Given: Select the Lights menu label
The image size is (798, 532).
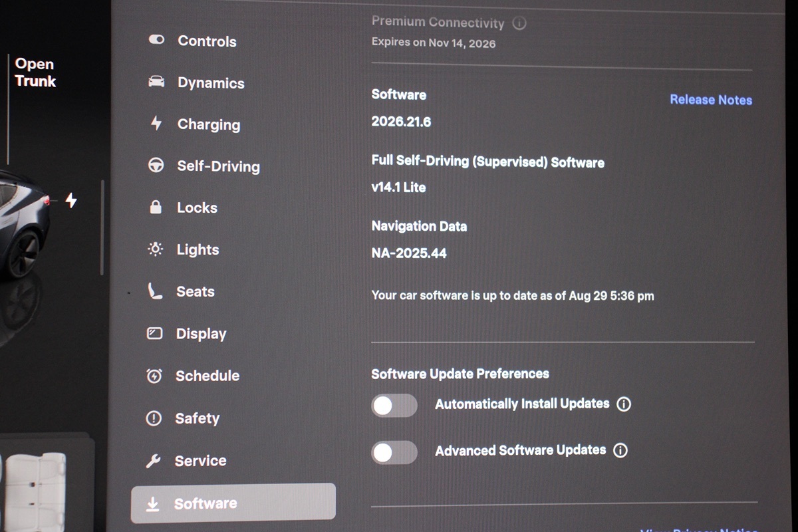Looking at the screenshot, I should coord(198,249).
